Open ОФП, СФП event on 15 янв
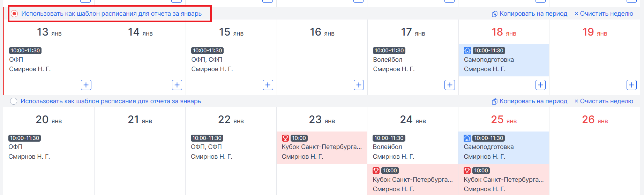 tap(207, 60)
